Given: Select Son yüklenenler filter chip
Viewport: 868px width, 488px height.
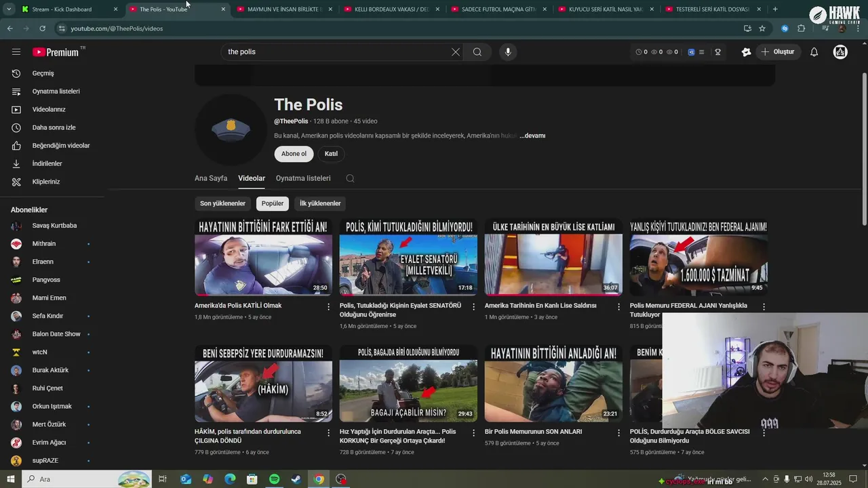Looking at the screenshot, I should (x=222, y=203).
